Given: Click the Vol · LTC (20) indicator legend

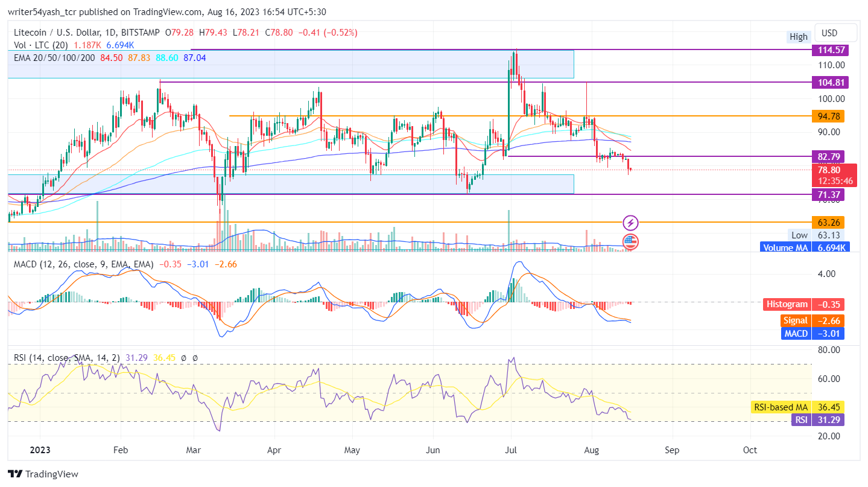Looking at the screenshot, I should 42,45.
